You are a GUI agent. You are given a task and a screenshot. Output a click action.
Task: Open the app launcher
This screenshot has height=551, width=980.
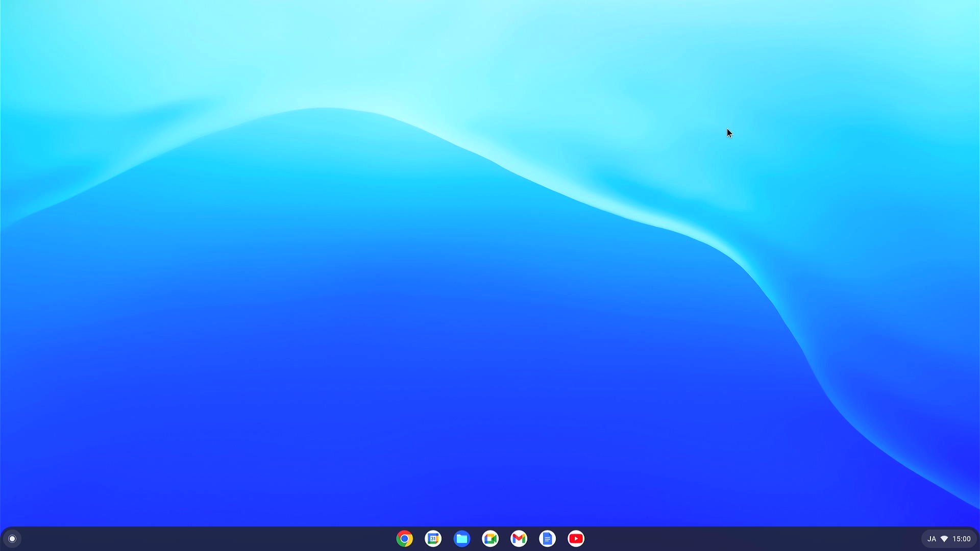(11, 538)
